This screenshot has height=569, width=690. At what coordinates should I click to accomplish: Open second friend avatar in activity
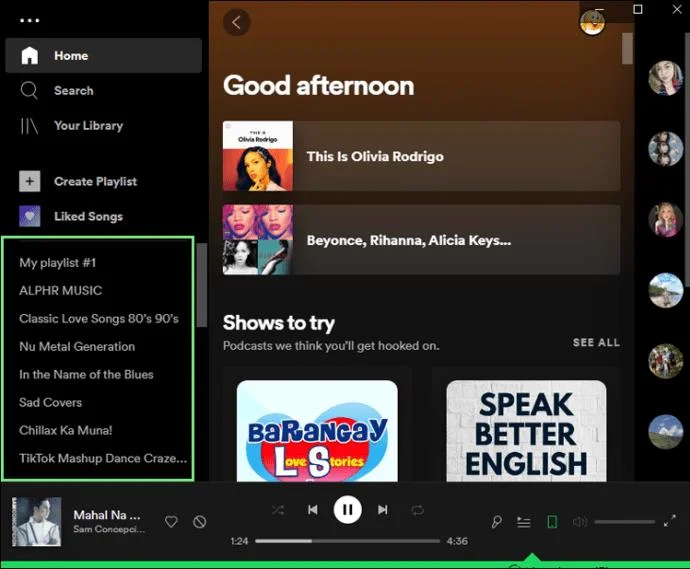(665, 149)
